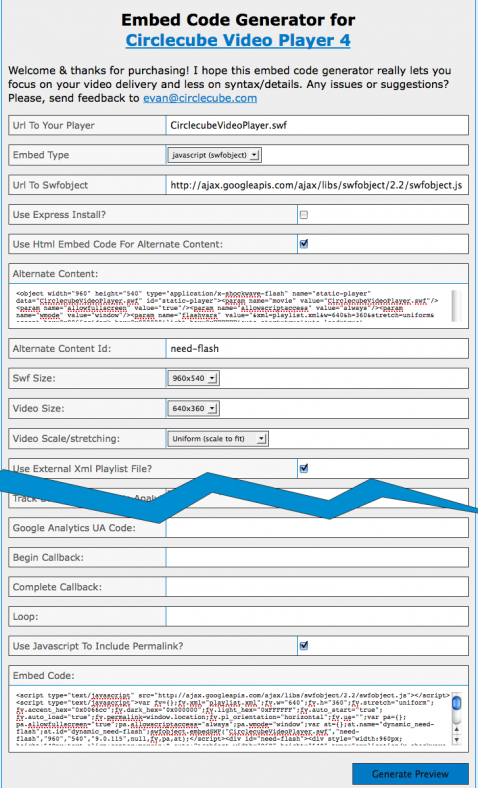Click the Generate Preview button
The width and height of the screenshot is (478, 788).
point(410,774)
